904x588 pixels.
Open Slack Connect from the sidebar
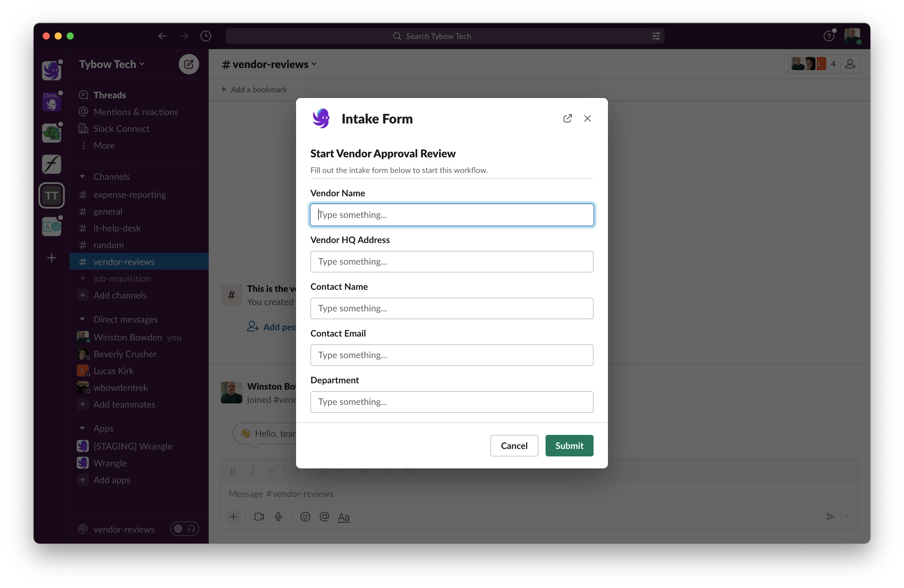click(x=121, y=129)
